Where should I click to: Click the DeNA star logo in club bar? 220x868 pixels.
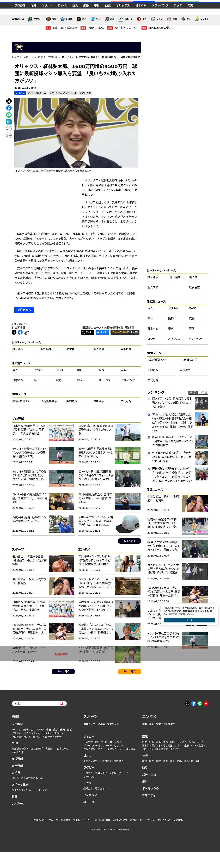tap(62, 19)
